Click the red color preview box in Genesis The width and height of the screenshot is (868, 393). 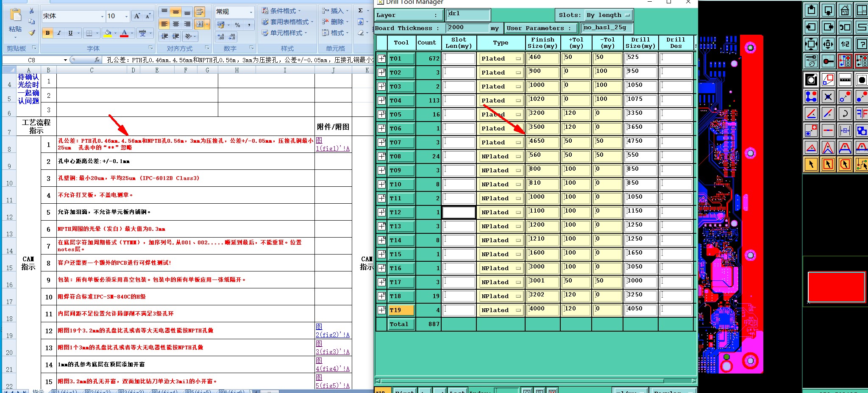[836, 287]
